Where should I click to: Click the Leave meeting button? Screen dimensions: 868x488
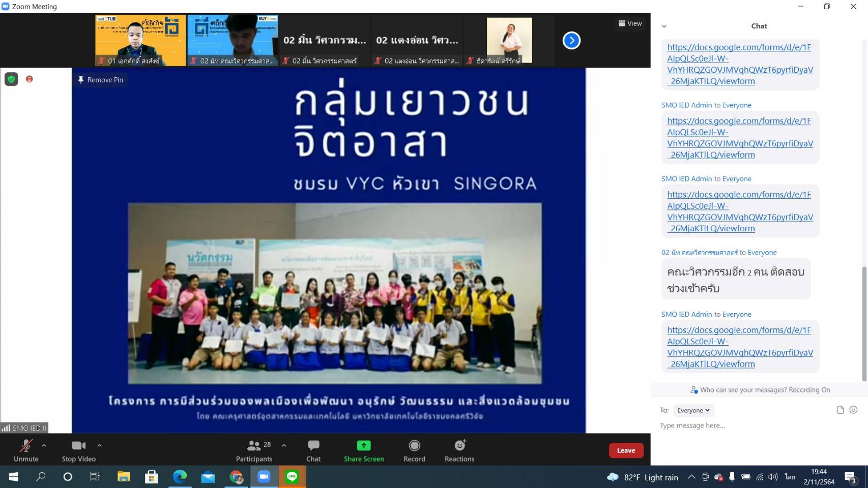626,450
